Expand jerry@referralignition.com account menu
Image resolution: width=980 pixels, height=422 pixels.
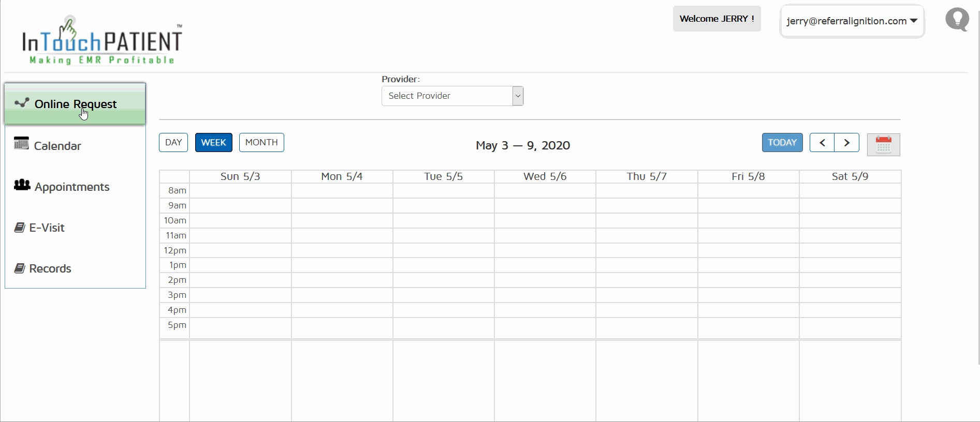coord(852,21)
